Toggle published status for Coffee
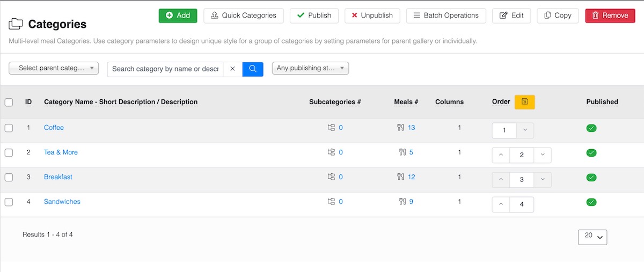The width and height of the screenshot is (644, 272). pos(591,128)
